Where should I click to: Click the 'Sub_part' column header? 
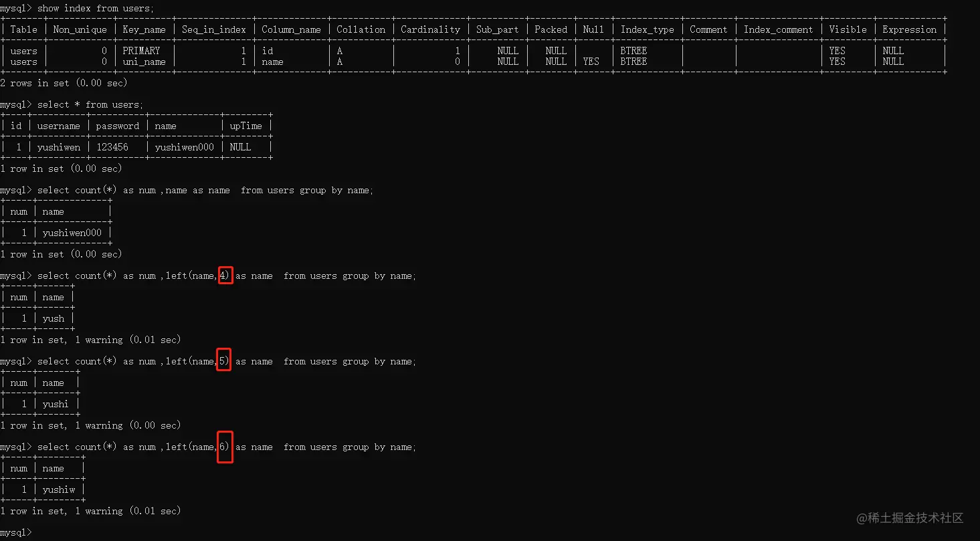coord(497,29)
